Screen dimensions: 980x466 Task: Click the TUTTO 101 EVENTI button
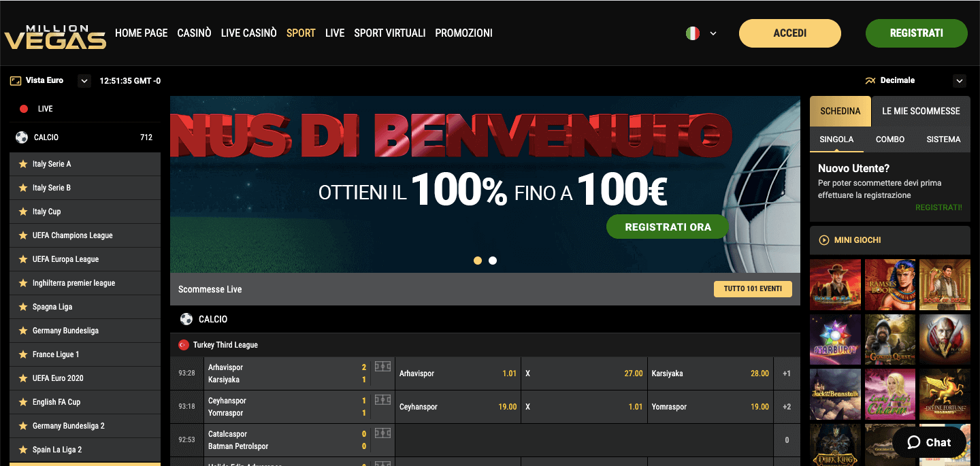point(753,289)
